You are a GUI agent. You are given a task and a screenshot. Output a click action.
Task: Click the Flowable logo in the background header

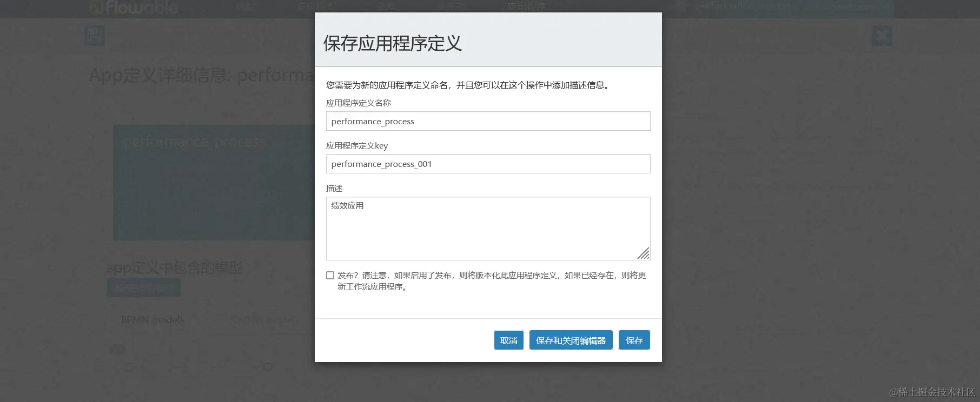(x=134, y=7)
